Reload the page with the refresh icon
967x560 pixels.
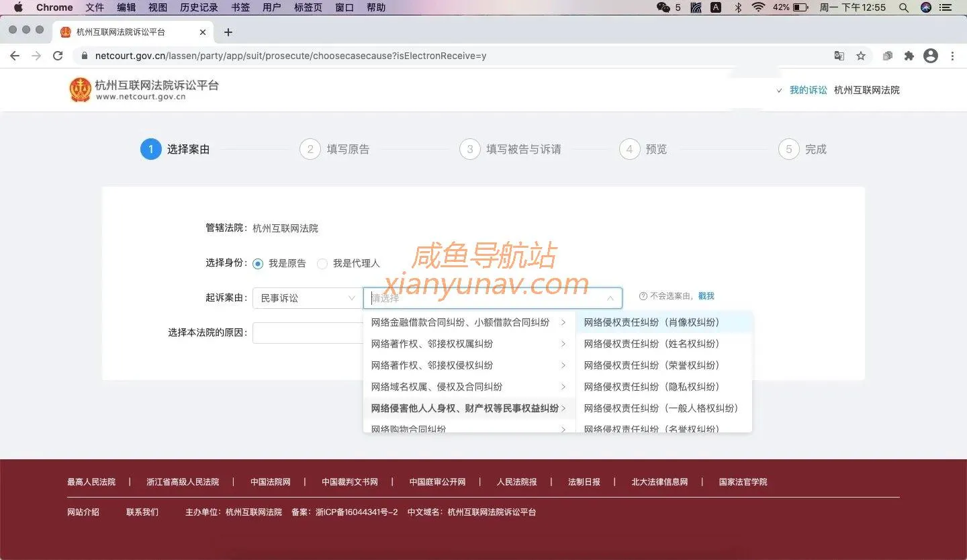(x=58, y=56)
